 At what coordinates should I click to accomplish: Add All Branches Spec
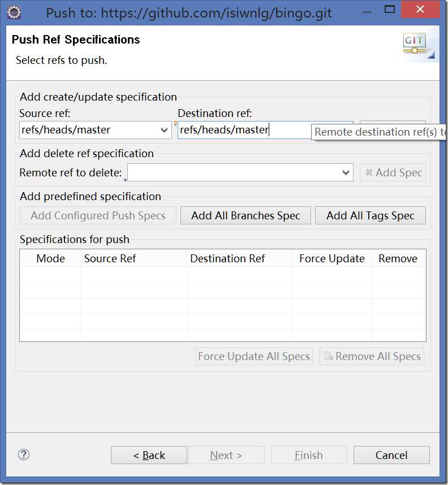[x=245, y=215]
